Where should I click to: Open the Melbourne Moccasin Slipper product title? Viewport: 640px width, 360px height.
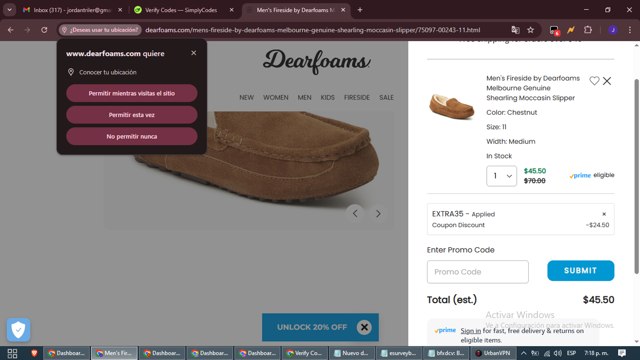coord(533,88)
